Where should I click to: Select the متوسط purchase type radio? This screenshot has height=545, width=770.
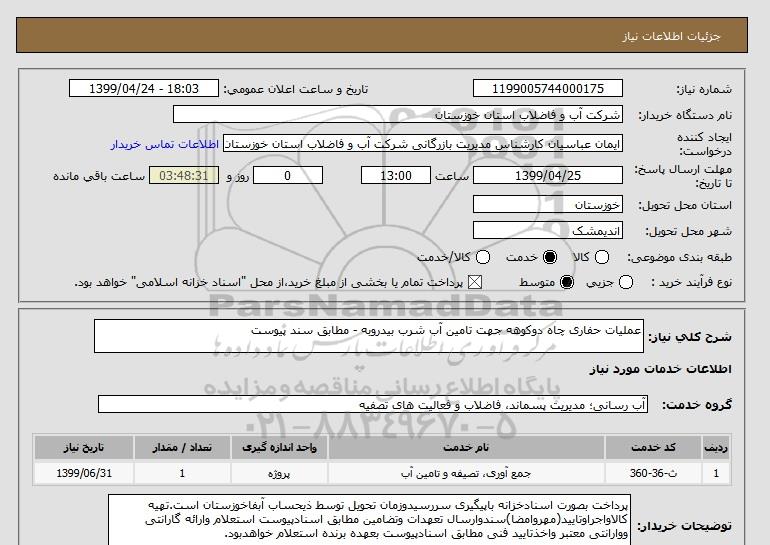(567, 282)
